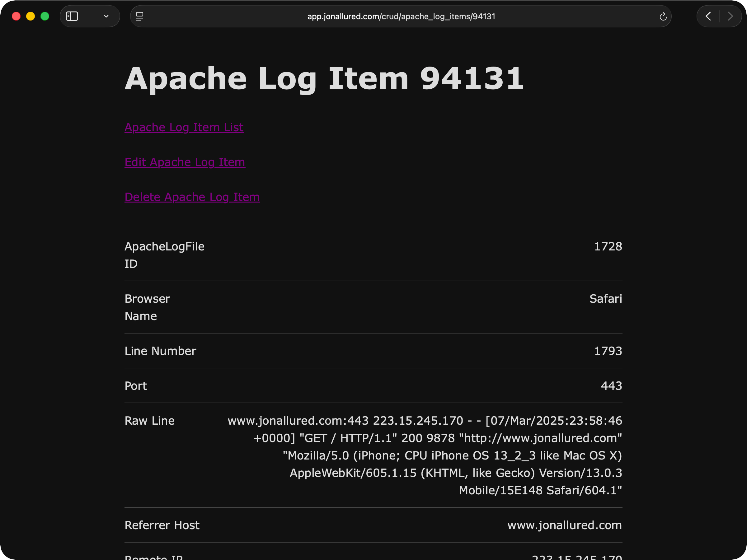Viewport: 747px width, 560px height.
Task: Click the Delete Apache Log Item link
Action: click(x=192, y=197)
